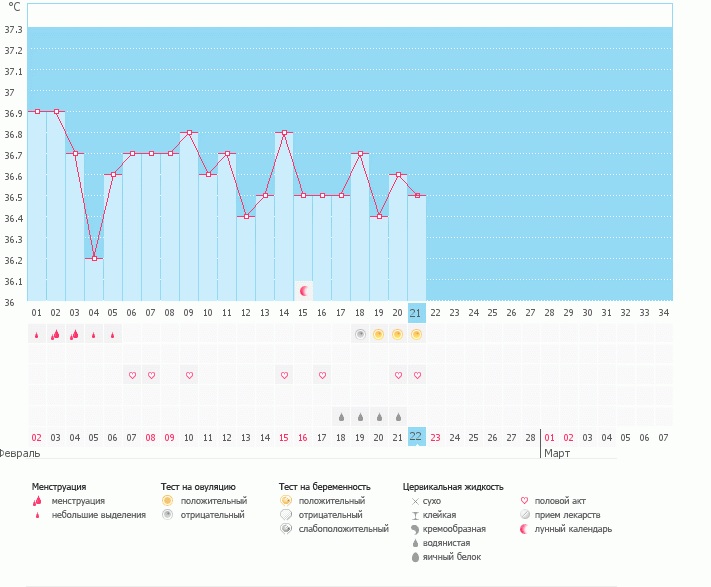Click the heart icon on cycle day 09
This screenshot has width=711, height=587.
(x=188, y=375)
